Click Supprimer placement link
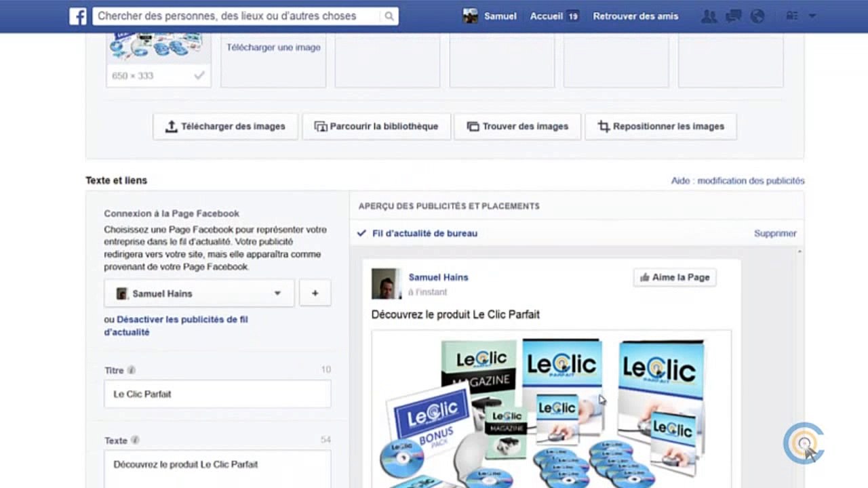The image size is (868, 488). click(x=775, y=233)
